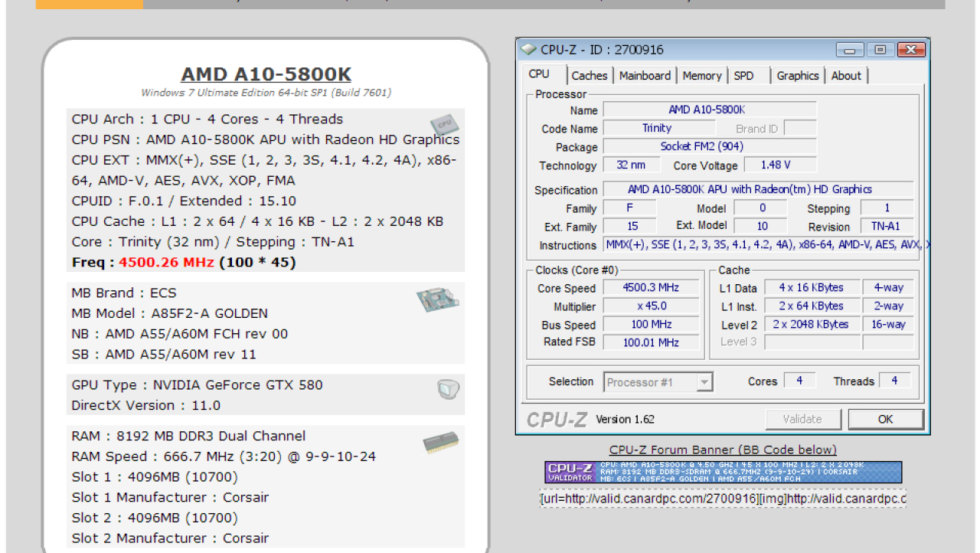The width and height of the screenshot is (980, 553).
Task: Click the motherboard icon beside MB Brand
Action: tap(438, 300)
